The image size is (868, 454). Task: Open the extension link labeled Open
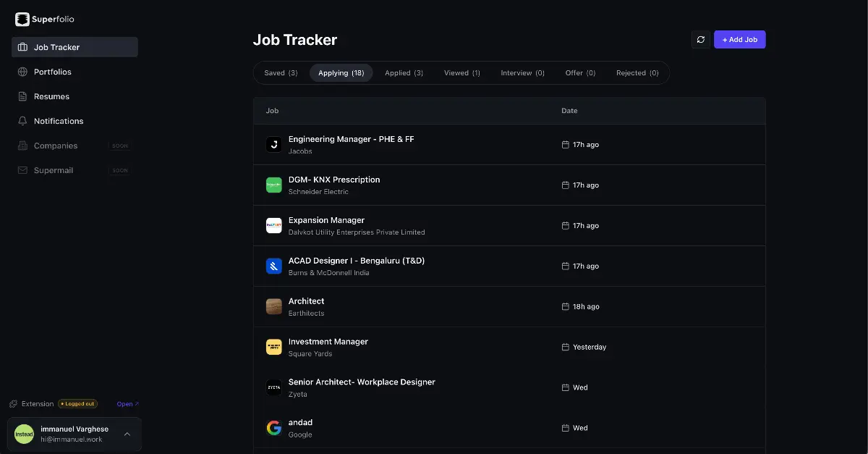point(127,404)
